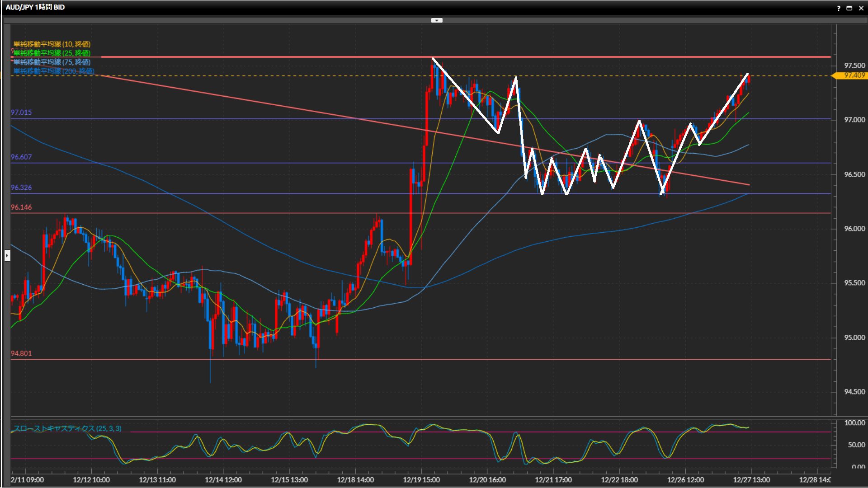The image size is (868, 488).
Task: Click the スローストキャスティクス (25, 3, 3) label
Action: point(67,428)
